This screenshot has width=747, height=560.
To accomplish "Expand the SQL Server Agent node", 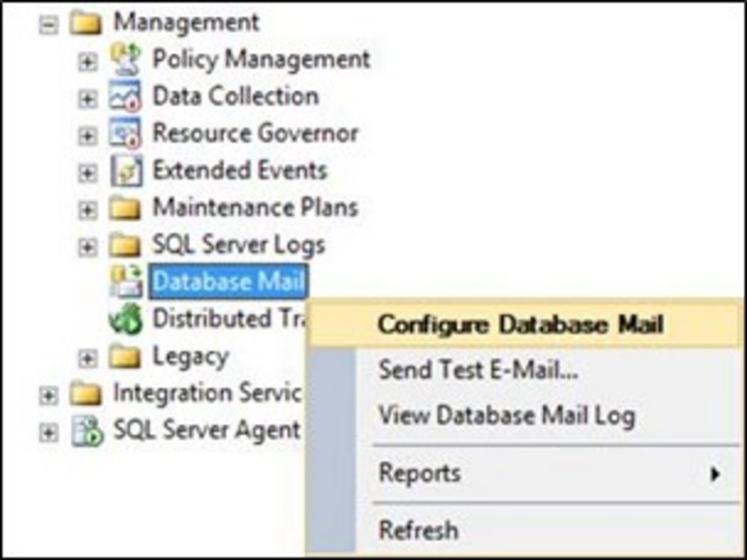I will pos(49,432).
